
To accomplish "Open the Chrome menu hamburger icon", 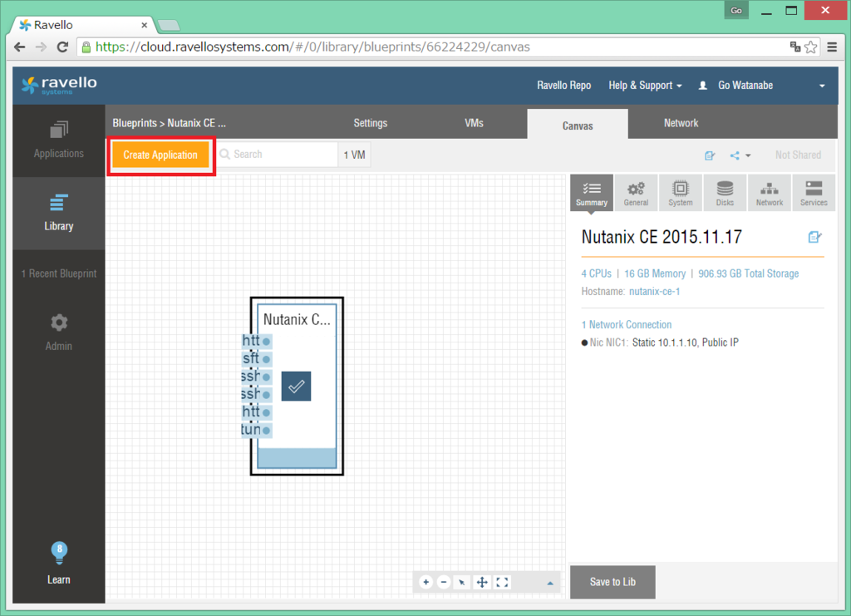I will click(x=832, y=47).
